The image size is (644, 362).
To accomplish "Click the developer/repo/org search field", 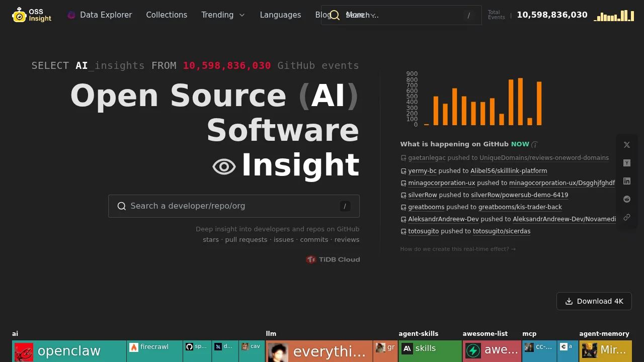I will [x=233, y=206].
